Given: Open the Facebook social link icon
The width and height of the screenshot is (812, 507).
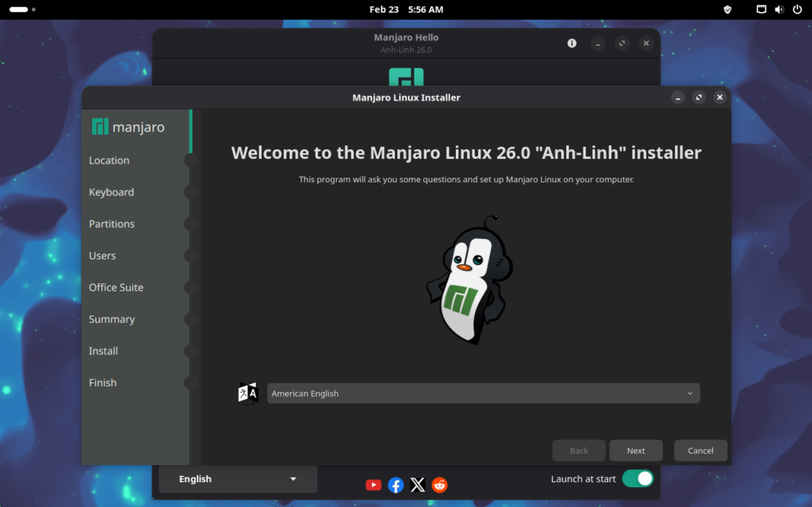Looking at the screenshot, I should coord(396,485).
